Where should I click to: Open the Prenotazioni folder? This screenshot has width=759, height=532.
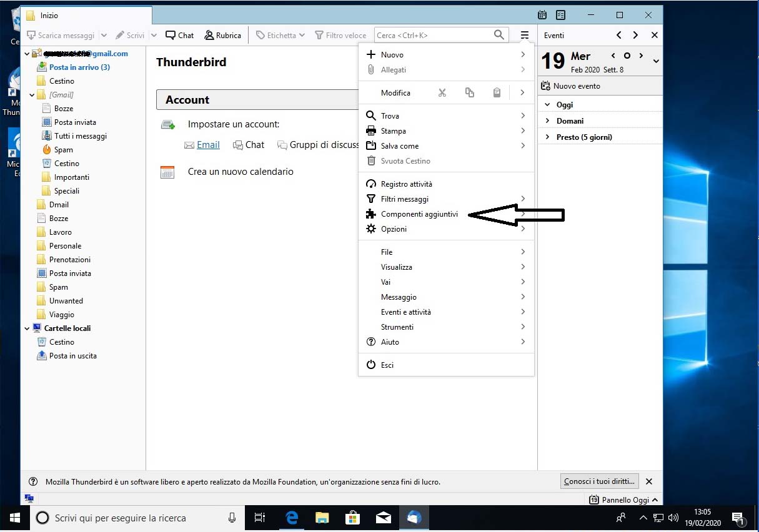[x=70, y=260]
